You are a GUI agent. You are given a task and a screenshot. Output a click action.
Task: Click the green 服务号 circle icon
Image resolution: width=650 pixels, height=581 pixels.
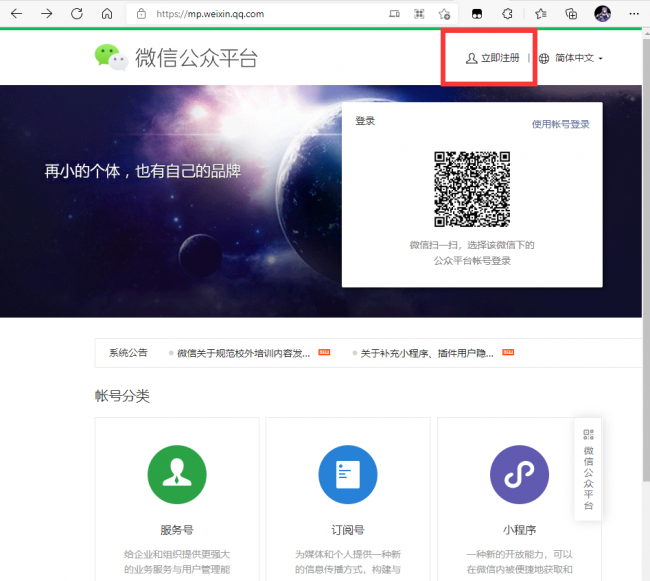177,474
